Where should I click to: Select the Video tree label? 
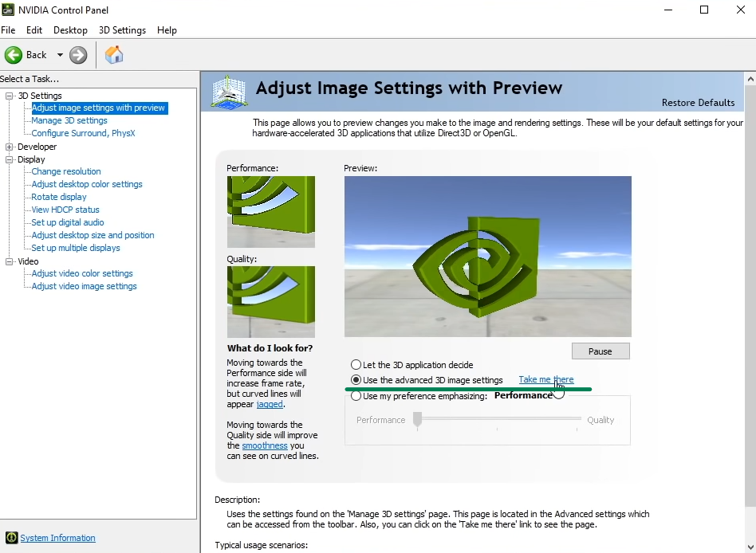pos(28,261)
